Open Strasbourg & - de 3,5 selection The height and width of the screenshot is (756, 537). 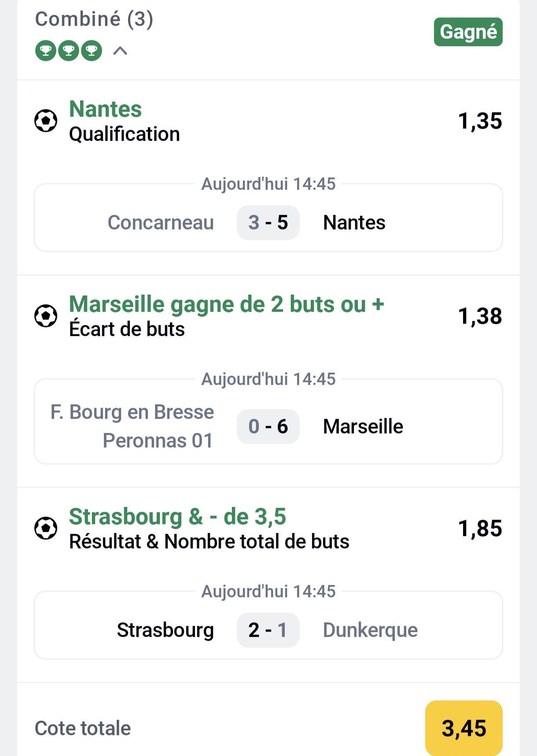coord(177,517)
